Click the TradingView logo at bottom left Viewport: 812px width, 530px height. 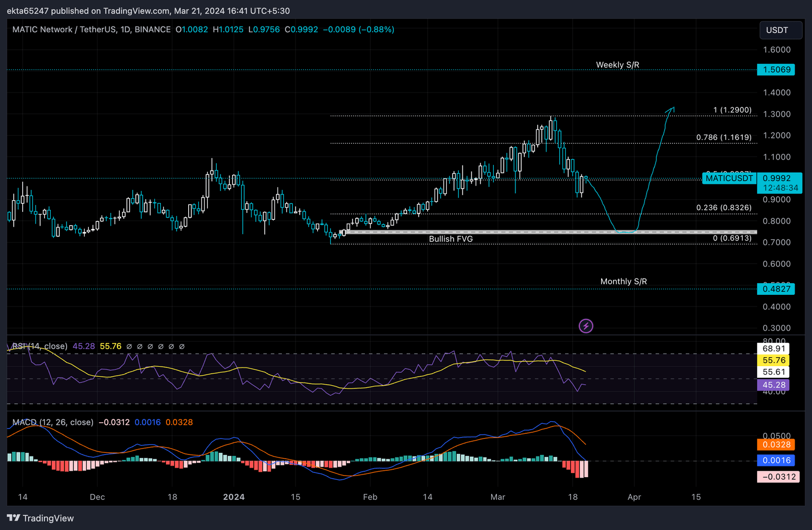pos(40,518)
